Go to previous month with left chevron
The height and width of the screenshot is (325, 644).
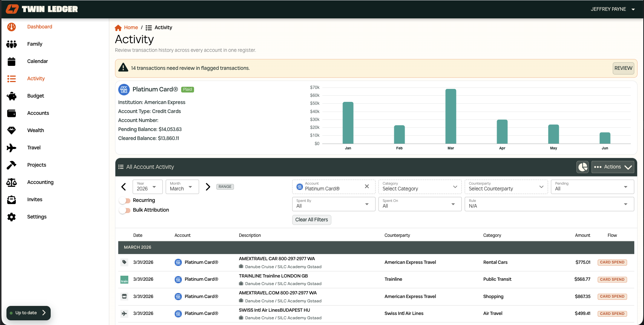click(x=124, y=187)
